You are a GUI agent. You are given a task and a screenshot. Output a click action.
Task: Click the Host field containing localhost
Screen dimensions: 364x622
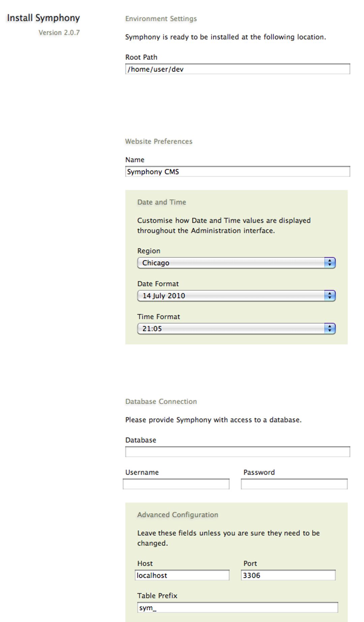coord(182,575)
